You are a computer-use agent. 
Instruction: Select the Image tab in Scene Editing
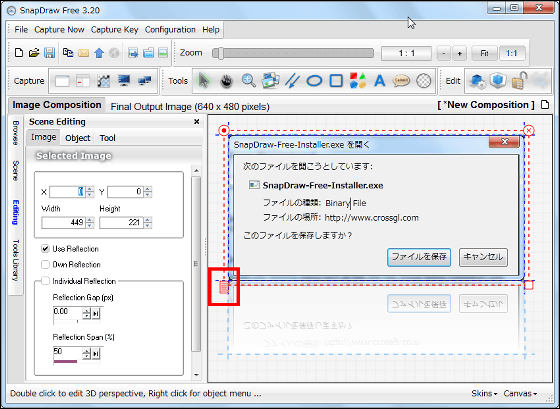point(43,137)
